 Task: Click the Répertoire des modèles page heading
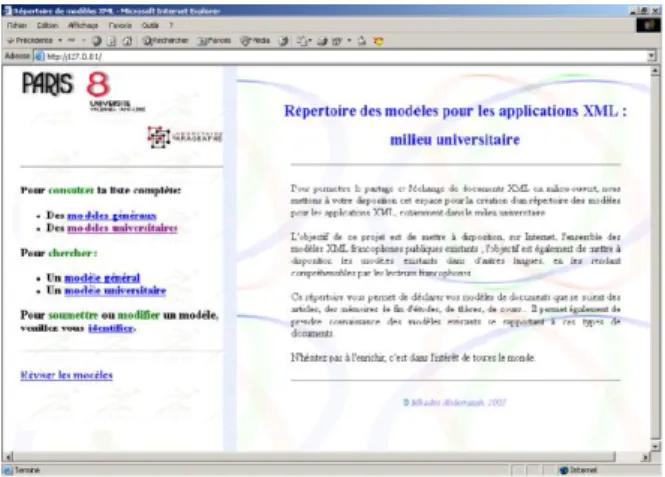pyautogui.click(x=455, y=125)
